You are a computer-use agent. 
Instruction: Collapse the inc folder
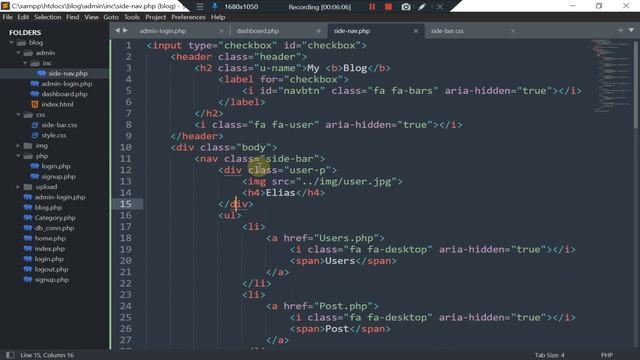coord(25,63)
